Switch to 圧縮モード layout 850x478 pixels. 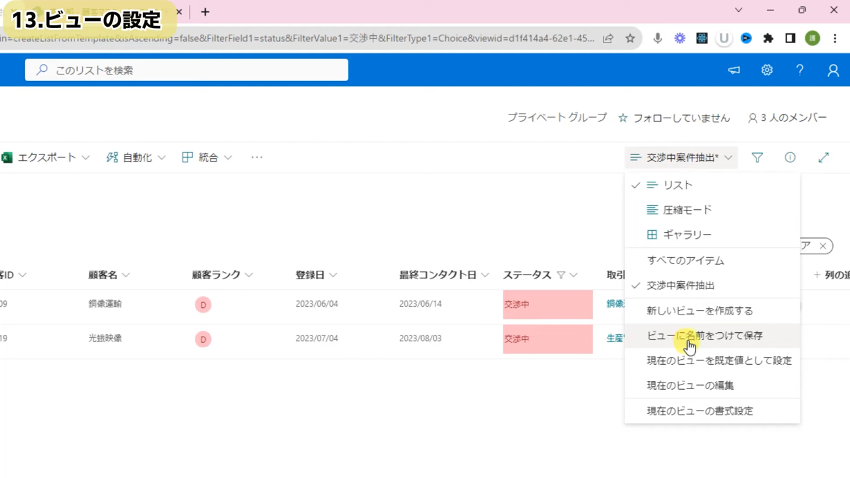pos(687,210)
